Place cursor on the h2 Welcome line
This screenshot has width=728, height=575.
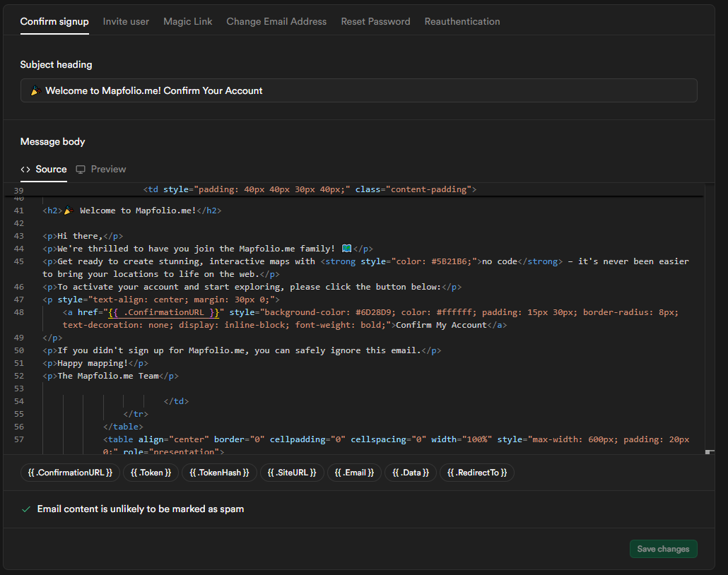click(x=132, y=211)
